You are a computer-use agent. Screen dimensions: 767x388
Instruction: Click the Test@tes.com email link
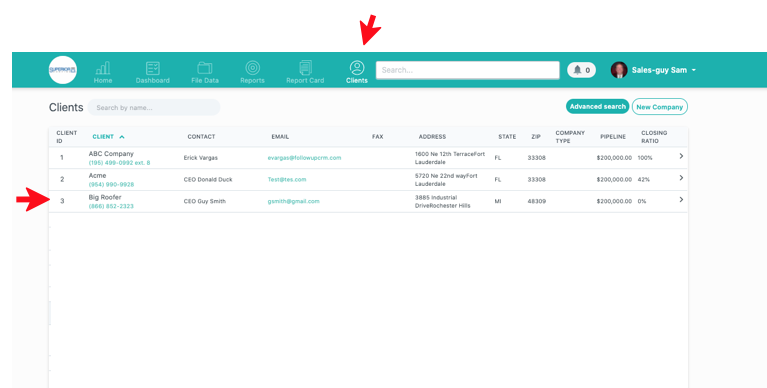pyautogui.click(x=287, y=180)
